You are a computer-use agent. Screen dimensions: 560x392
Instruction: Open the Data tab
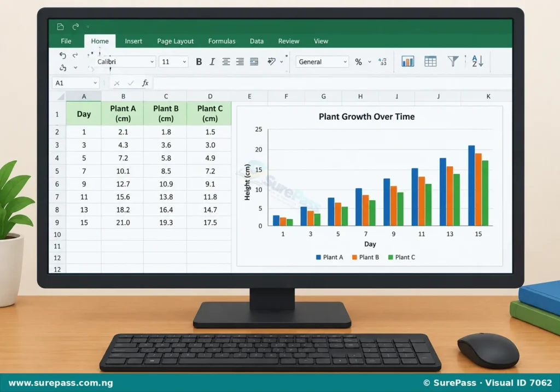tap(257, 41)
